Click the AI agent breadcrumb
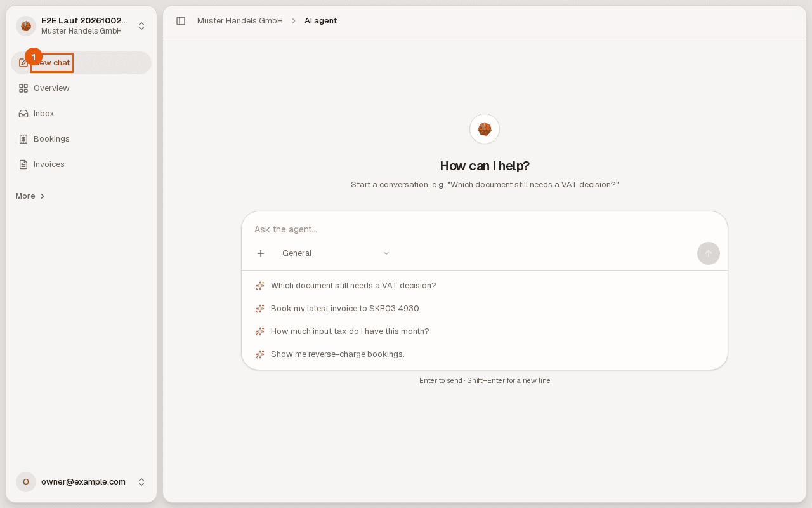Screen dimensions: 812x508 coord(320,21)
